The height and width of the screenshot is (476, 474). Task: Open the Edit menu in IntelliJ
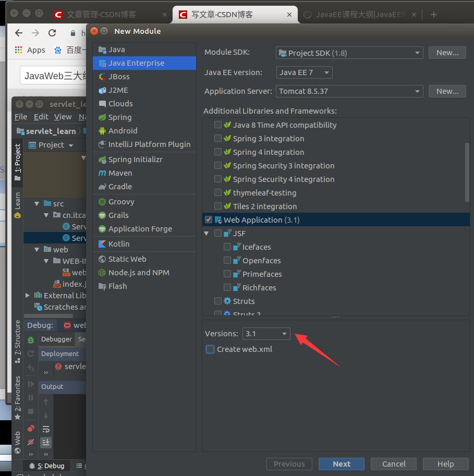click(x=41, y=117)
